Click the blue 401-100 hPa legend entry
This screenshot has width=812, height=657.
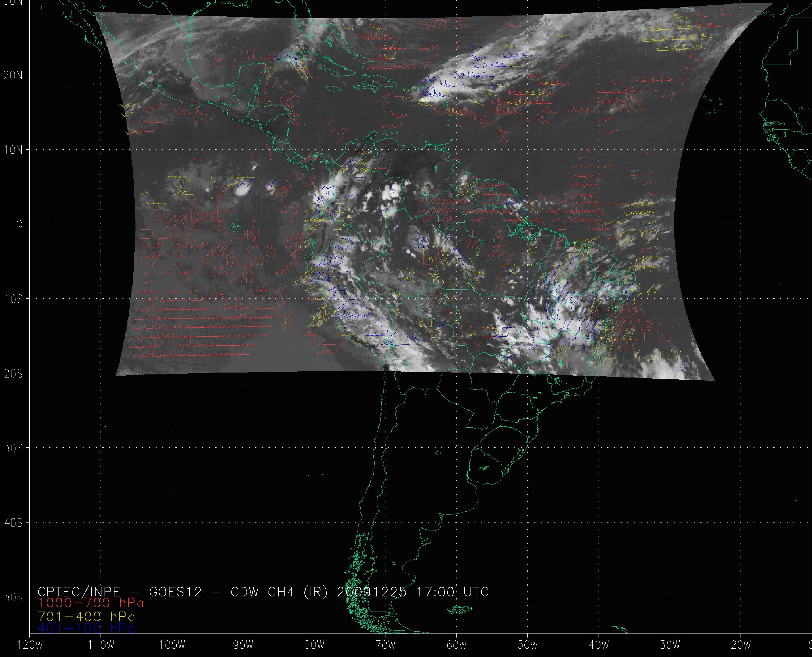[x=86, y=629]
